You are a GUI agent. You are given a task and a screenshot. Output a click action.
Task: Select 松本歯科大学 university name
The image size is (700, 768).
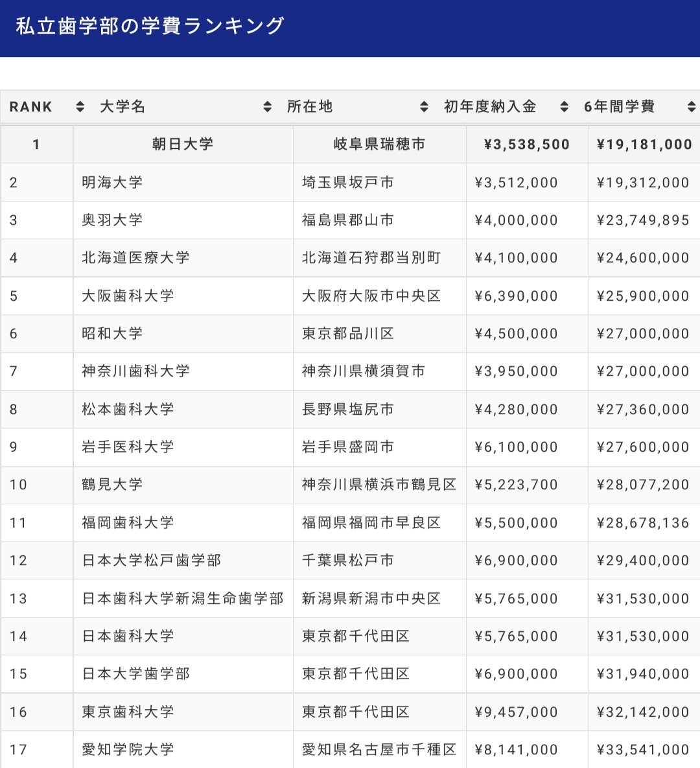coord(128,409)
